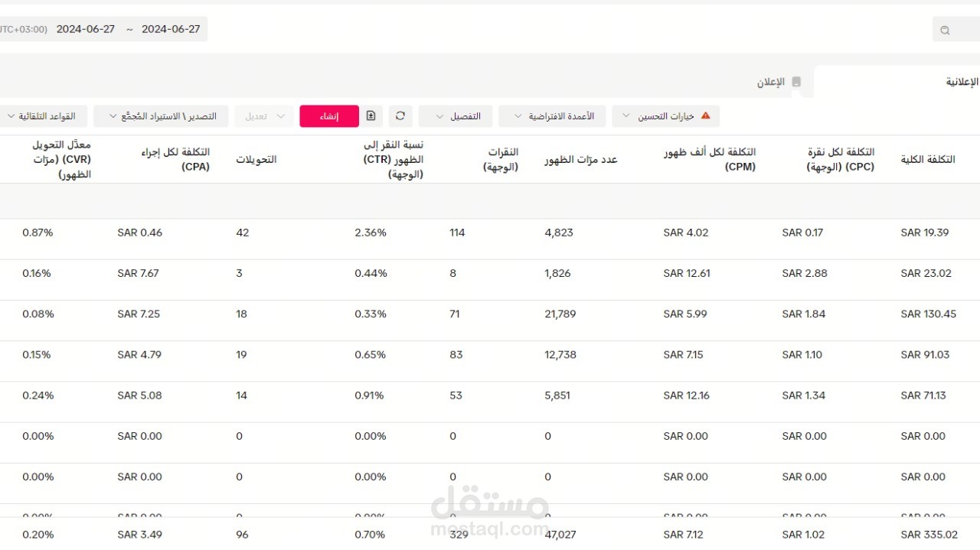This screenshot has height=550, width=980.
Task: Click the end date 2024-06-27 field
Action: (x=171, y=29)
